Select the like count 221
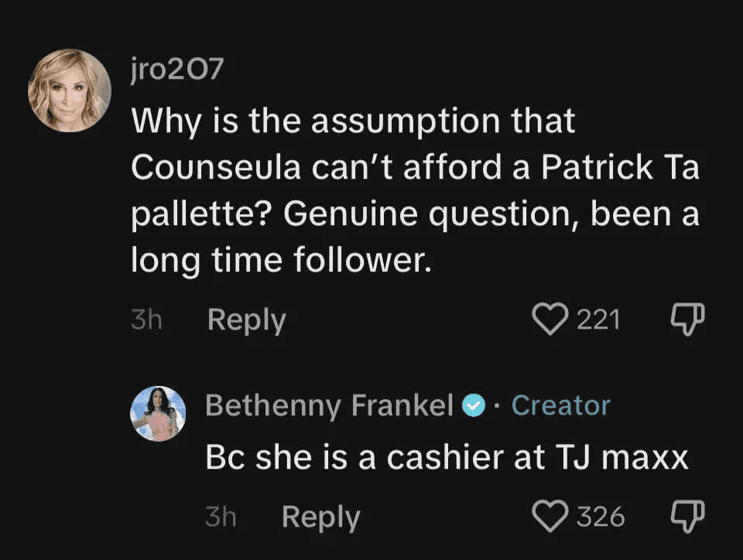Viewport: 743px width, 560px height. [x=600, y=319]
